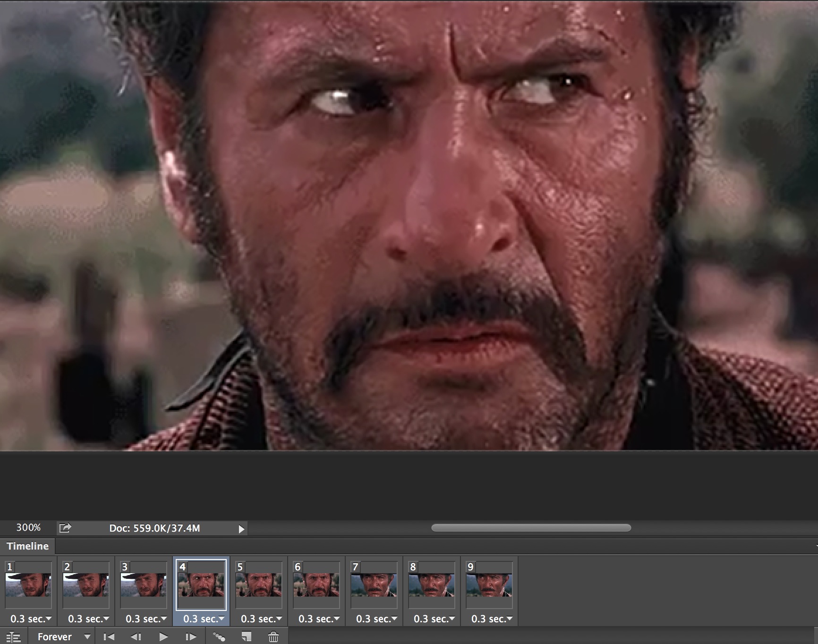Click the export/share icon beside zoom

pos(65,528)
